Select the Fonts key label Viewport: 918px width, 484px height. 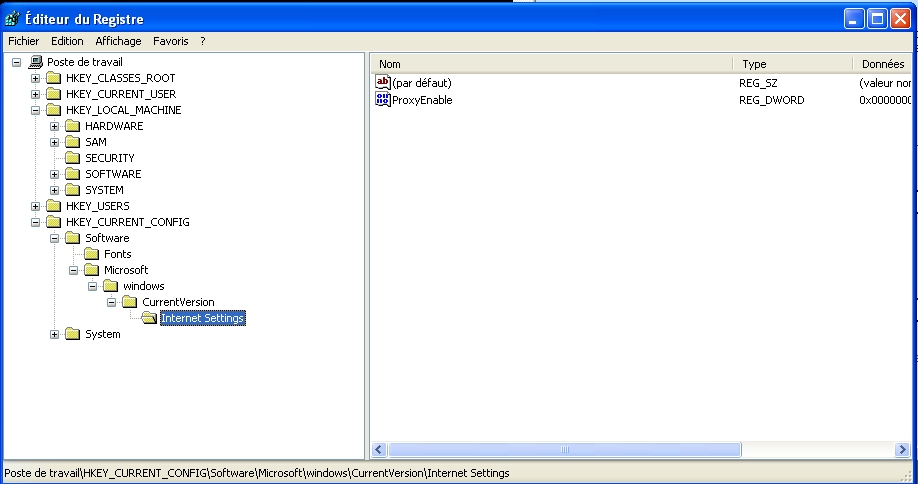tap(118, 254)
